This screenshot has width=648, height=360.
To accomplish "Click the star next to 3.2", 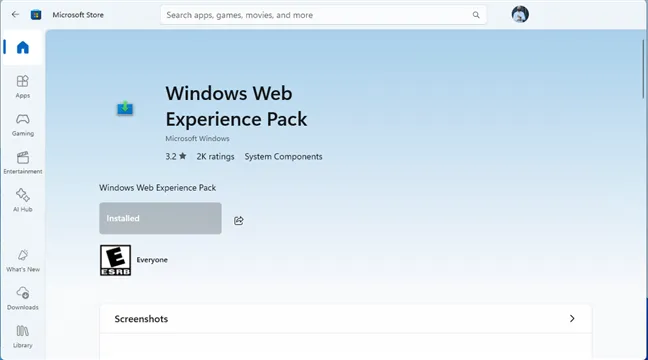I will pos(182,156).
